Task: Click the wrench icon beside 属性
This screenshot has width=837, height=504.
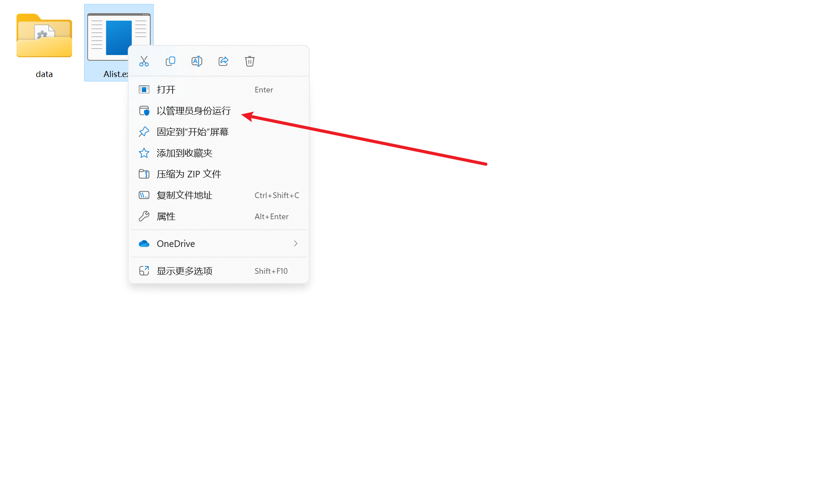Action: coord(144,217)
